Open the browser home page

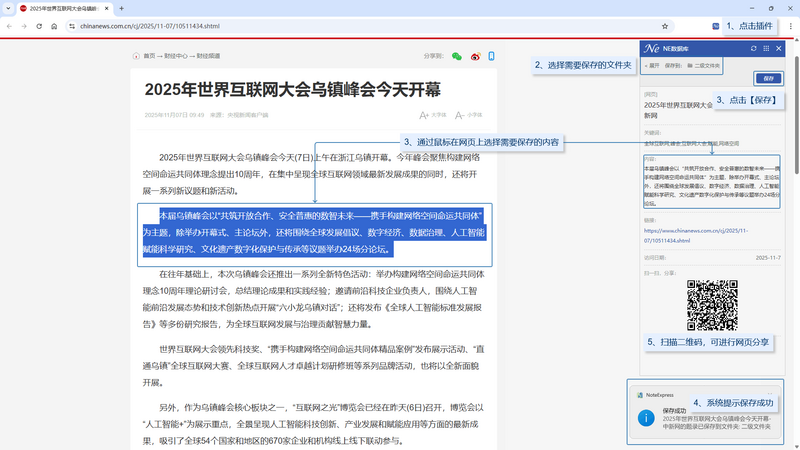54,26
